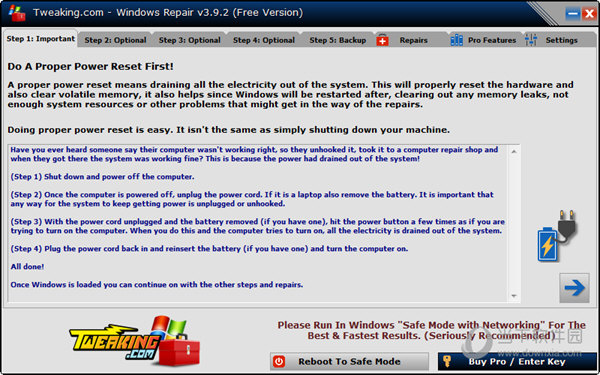Click the scrollbar down arrow
Screen dimensions: 600x375
coord(514,296)
